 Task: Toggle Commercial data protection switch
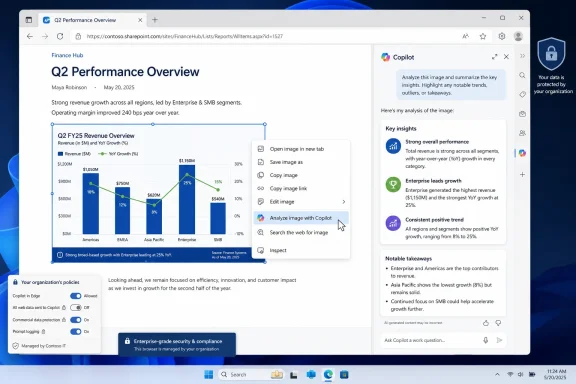(x=76, y=320)
